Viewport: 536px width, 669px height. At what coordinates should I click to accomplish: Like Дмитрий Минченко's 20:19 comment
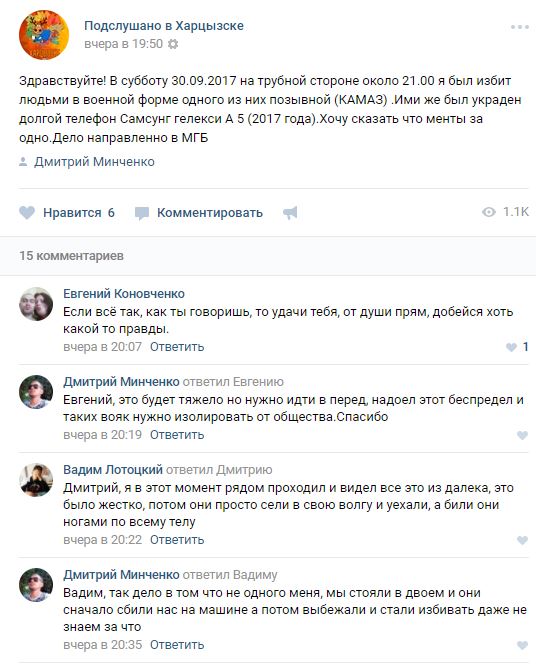pos(522,435)
